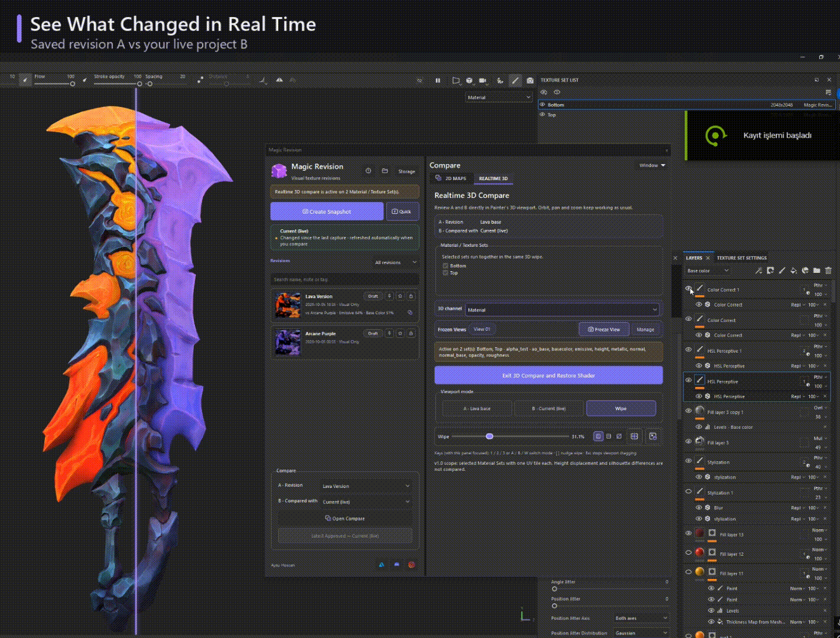Select the diagonal wipe orientation icon

[619, 437]
